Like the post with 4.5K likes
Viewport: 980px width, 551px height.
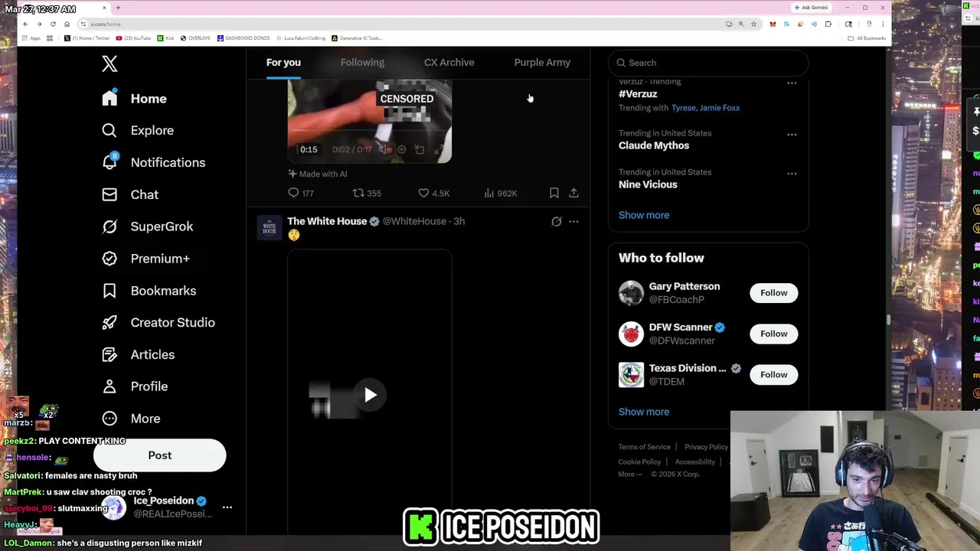434,194
